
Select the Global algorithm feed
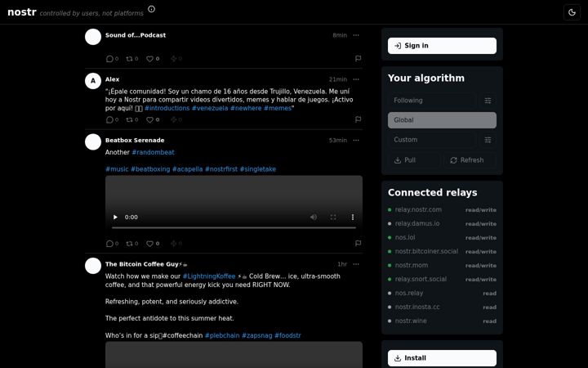pos(442,120)
